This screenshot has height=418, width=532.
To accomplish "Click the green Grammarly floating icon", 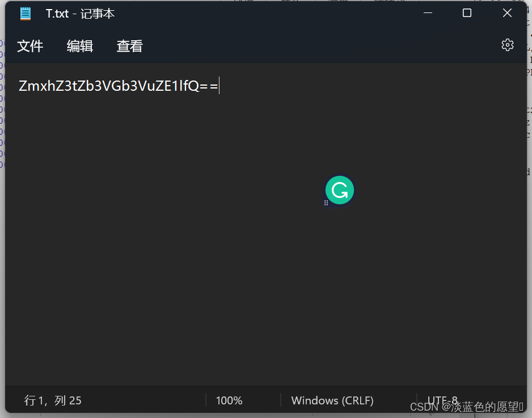I will tap(340, 190).
